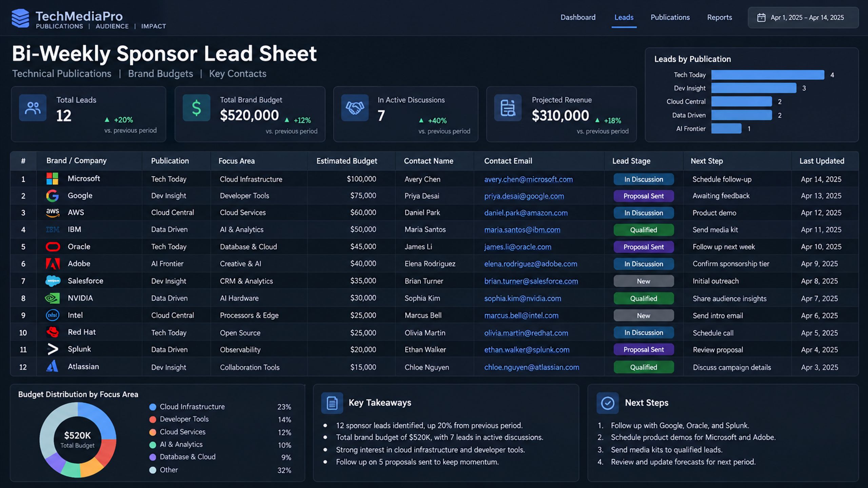This screenshot has width=868, height=488.
Task: Click the Developer Tools red legend dot
Action: 153,420
